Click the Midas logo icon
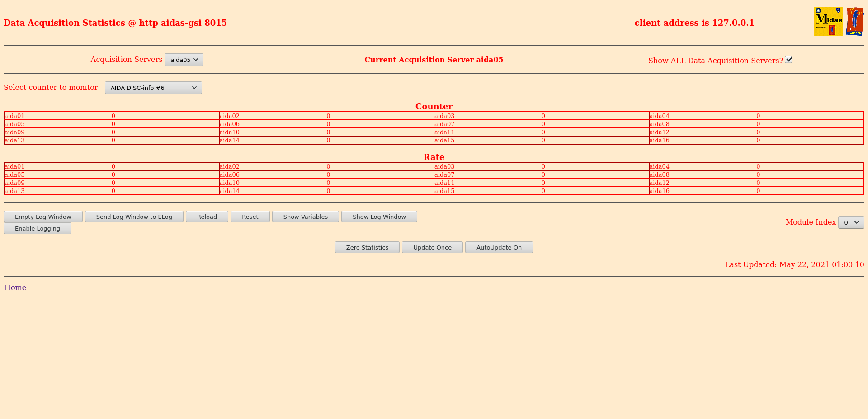 [828, 22]
